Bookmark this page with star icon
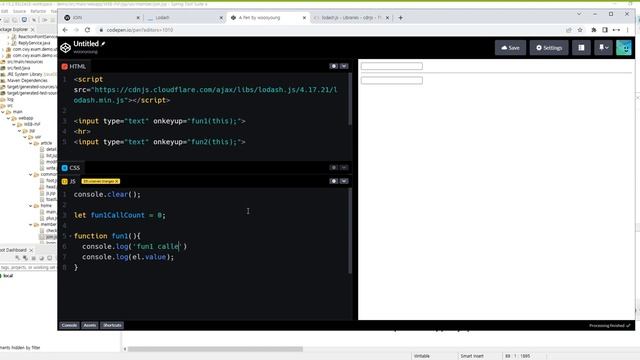The width and height of the screenshot is (640, 360). 580,30
